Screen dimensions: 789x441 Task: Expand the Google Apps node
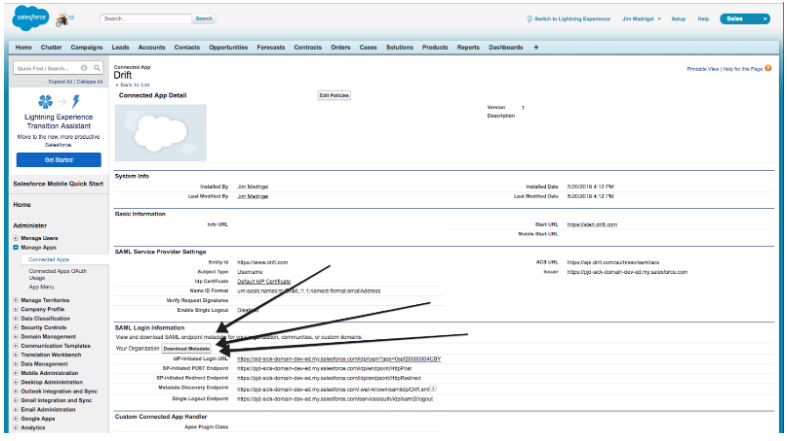coord(16,419)
